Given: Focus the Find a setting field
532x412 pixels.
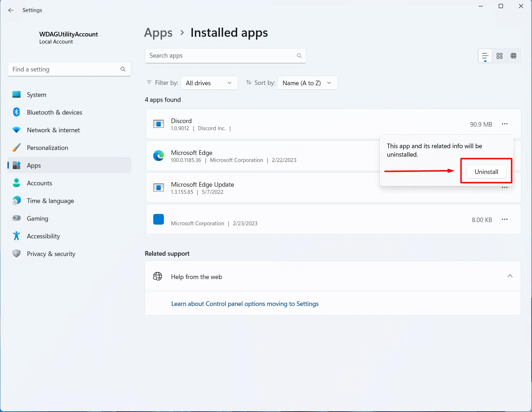Looking at the screenshot, I should coord(65,69).
